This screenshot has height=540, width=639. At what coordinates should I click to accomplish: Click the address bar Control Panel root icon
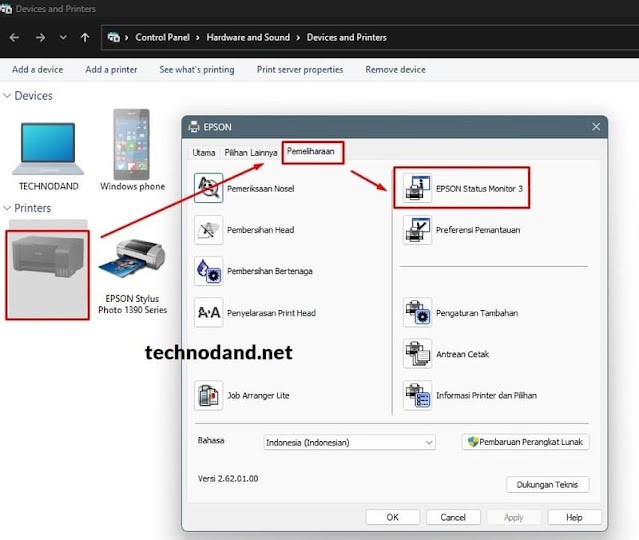click(114, 37)
